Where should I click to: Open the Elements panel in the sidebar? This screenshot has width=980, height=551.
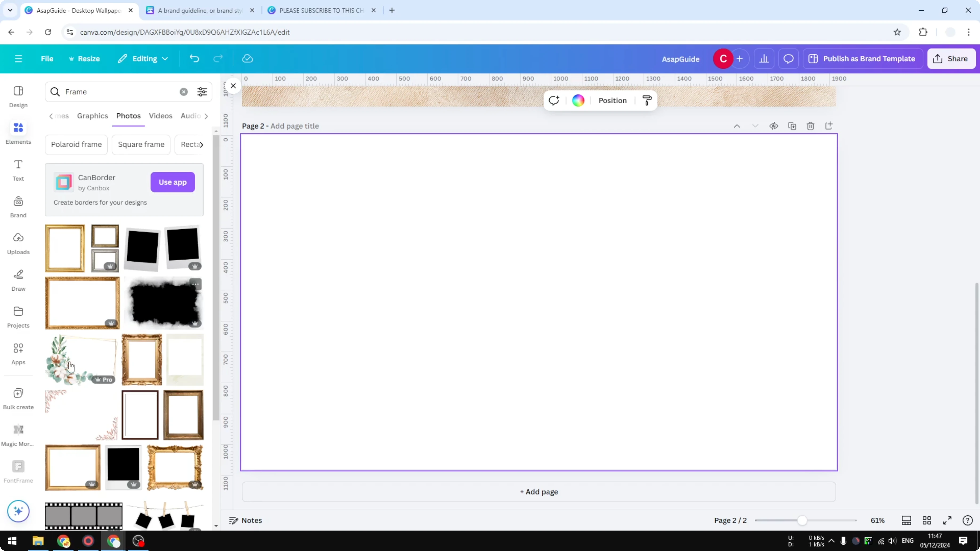click(18, 132)
